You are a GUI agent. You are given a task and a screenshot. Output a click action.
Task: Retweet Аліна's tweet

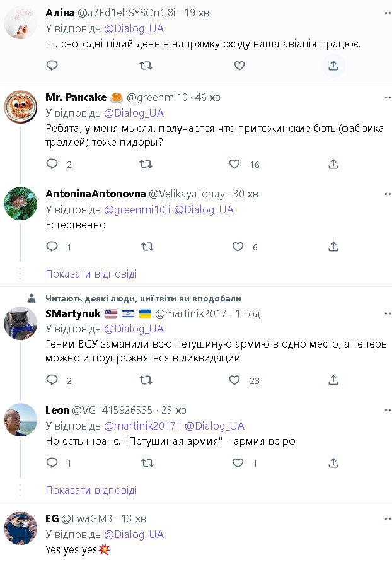click(146, 65)
